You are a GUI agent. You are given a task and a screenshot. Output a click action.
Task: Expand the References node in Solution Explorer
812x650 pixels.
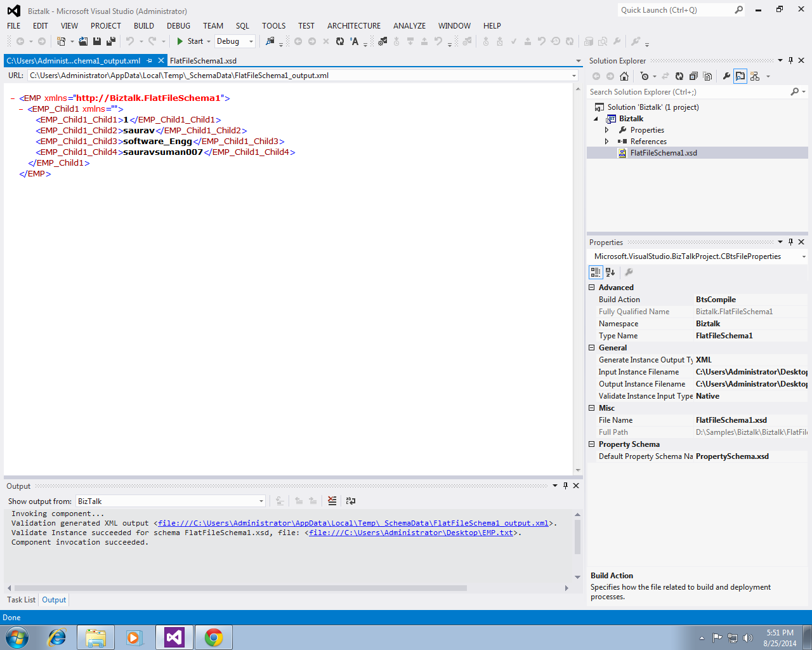tap(607, 141)
